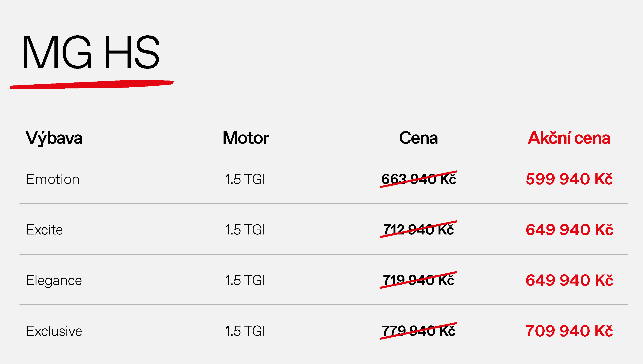
Task: Click crossed-out price 663 940 Kč
Action: [418, 179]
